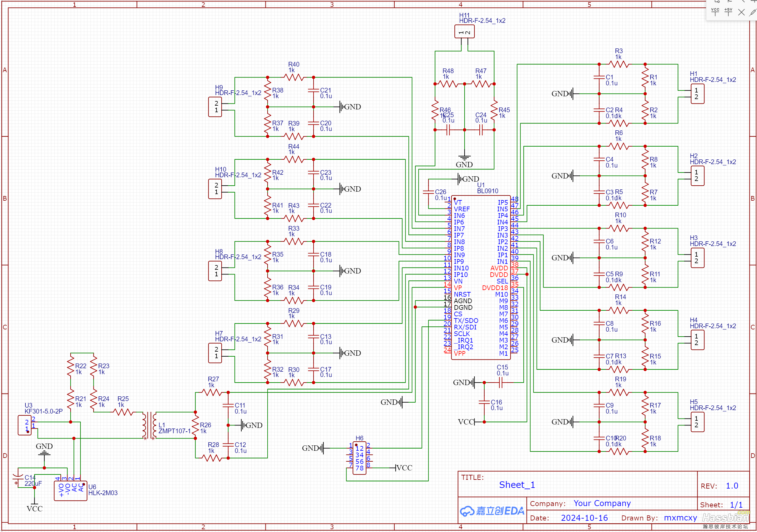Click the date value '2024-10-16'
757x532 pixels.
[584, 518]
